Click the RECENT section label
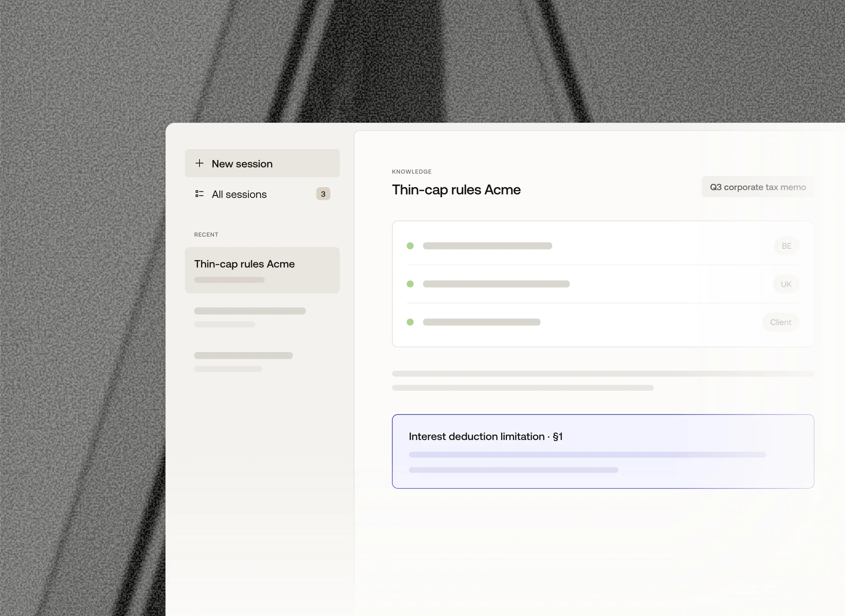845x616 pixels. point(206,235)
